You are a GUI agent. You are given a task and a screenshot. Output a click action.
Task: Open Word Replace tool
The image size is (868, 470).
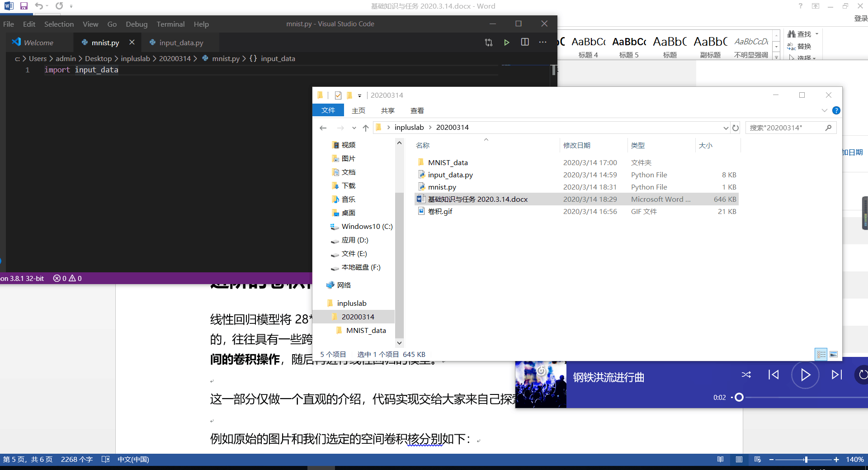(800, 46)
